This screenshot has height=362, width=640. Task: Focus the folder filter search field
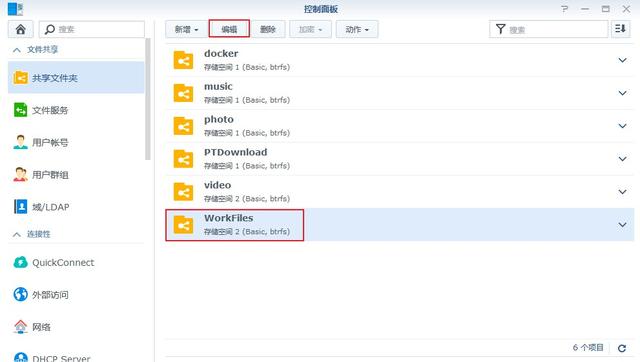(x=549, y=29)
